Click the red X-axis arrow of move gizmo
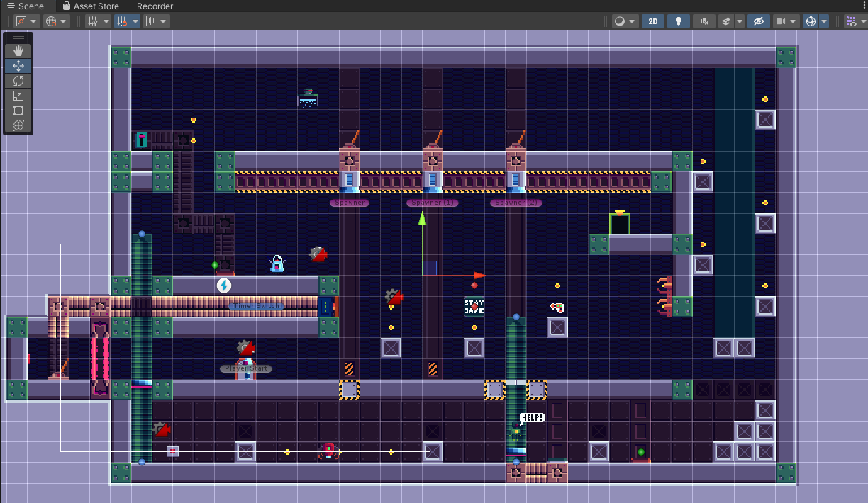Viewport: 868px width, 503px height. pos(478,276)
